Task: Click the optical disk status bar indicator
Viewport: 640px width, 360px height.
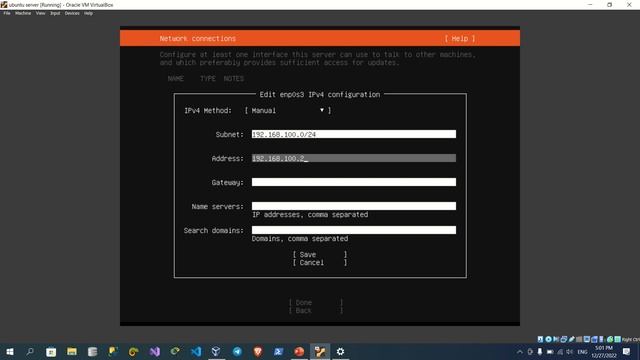Action: point(549,339)
